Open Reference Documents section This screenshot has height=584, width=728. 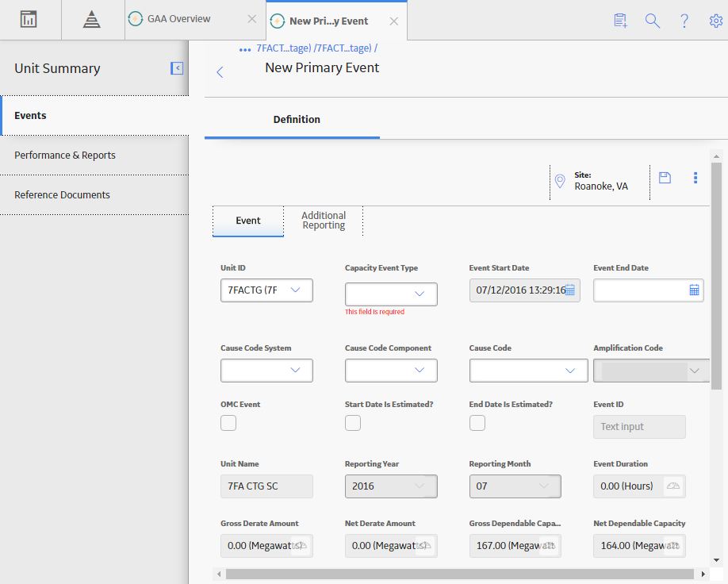coord(94,194)
